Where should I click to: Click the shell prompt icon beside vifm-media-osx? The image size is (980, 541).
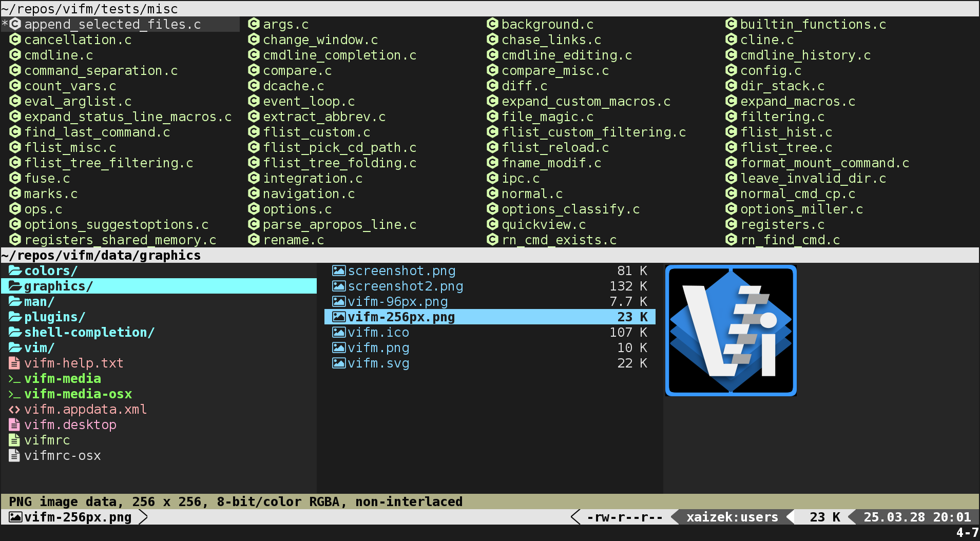[x=14, y=394]
